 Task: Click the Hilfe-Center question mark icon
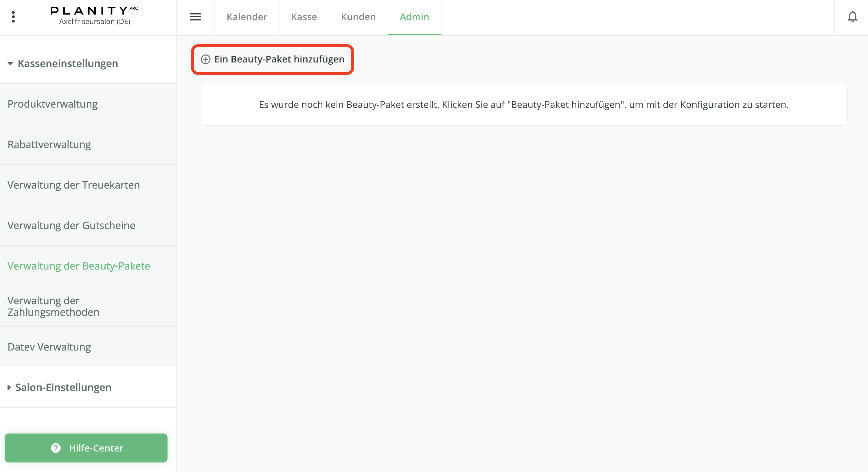[x=56, y=448]
